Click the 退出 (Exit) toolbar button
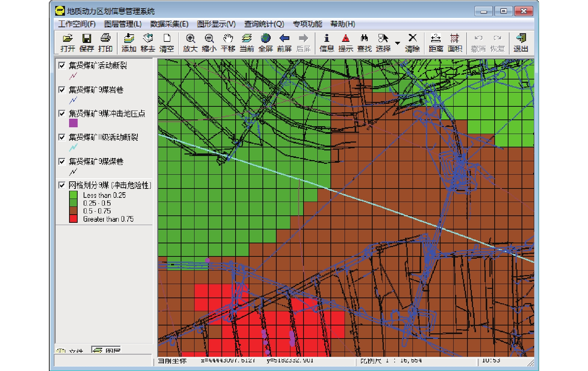The image size is (588, 371). coord(520,43)
